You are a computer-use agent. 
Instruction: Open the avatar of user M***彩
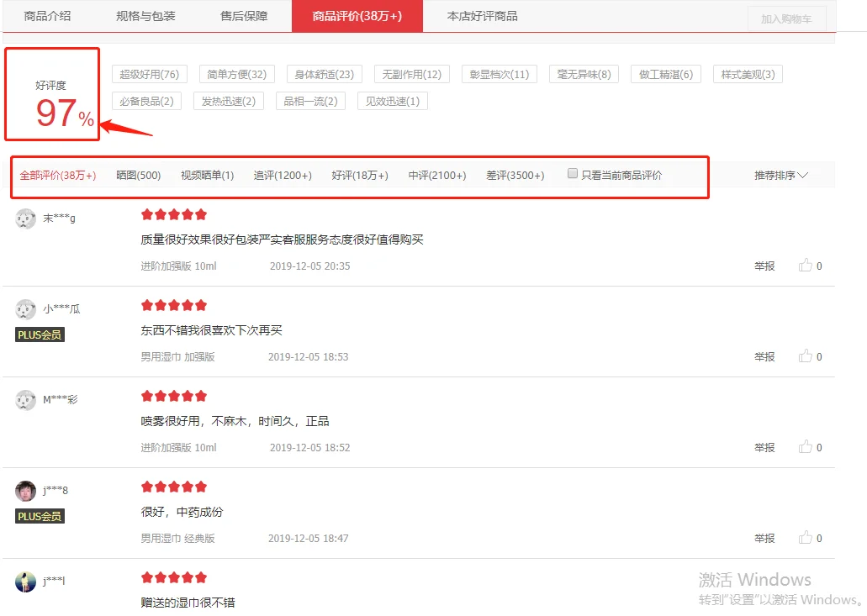point(25,400)
